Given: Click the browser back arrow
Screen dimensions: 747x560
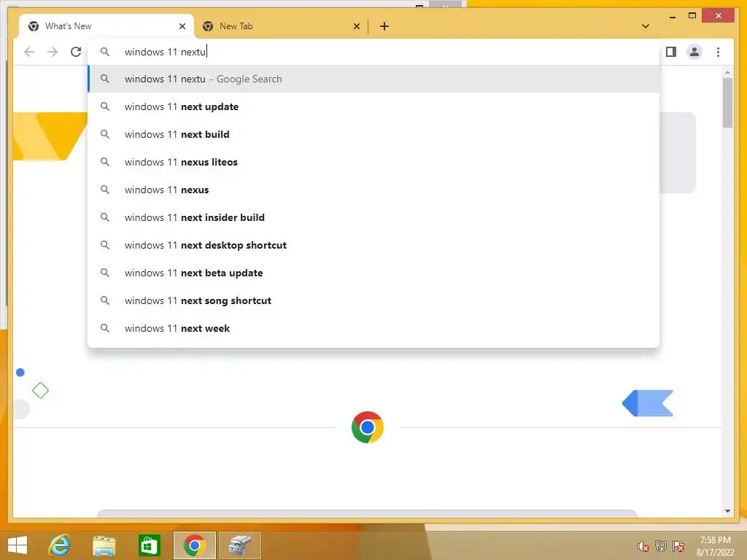Looking at the screenshot, I should 29,52.
